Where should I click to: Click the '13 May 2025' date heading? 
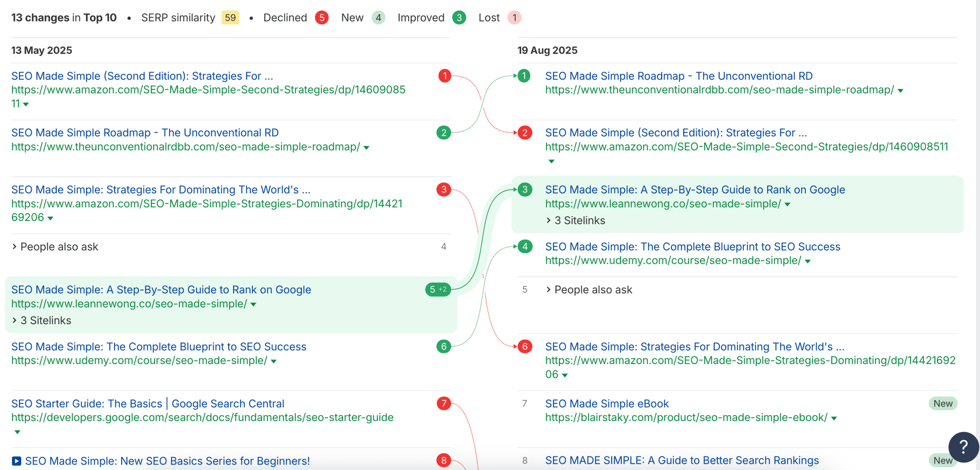42,50
